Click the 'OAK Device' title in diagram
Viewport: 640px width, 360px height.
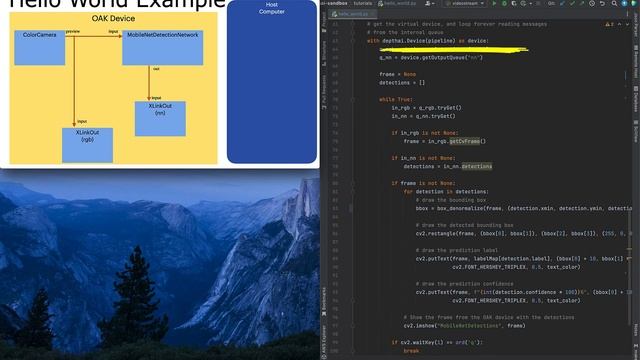click(x=113, y=18)
